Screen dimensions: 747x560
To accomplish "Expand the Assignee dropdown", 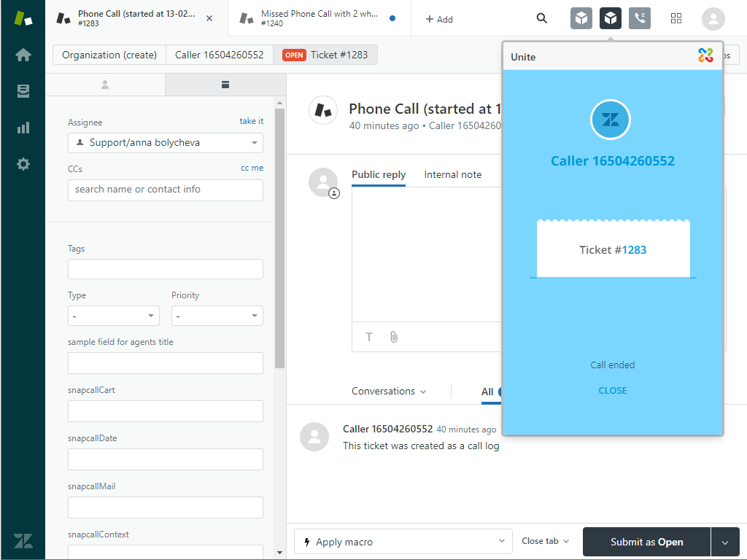I will [166, 143].
